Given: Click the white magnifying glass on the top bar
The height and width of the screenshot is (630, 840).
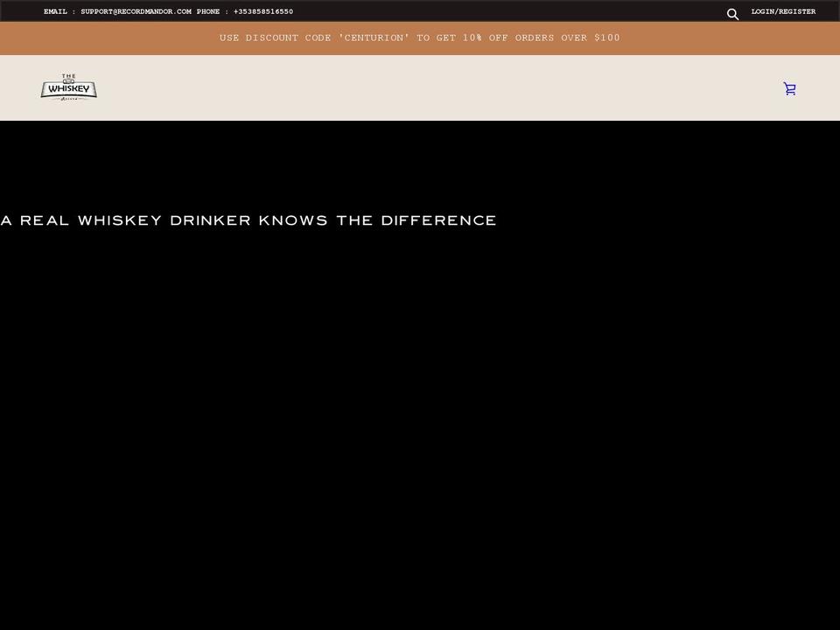Looking at the screenshot, I should (732, 14).
